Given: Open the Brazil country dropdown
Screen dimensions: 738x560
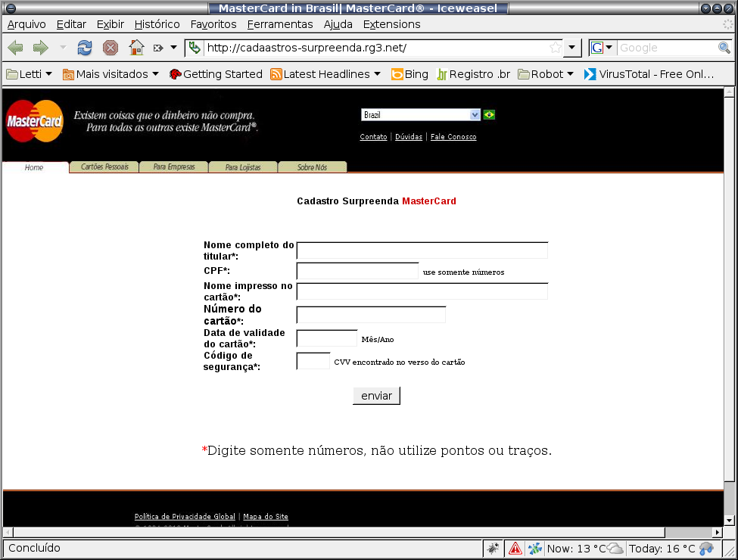Looking at the screenshot, I should click(421, 115).
